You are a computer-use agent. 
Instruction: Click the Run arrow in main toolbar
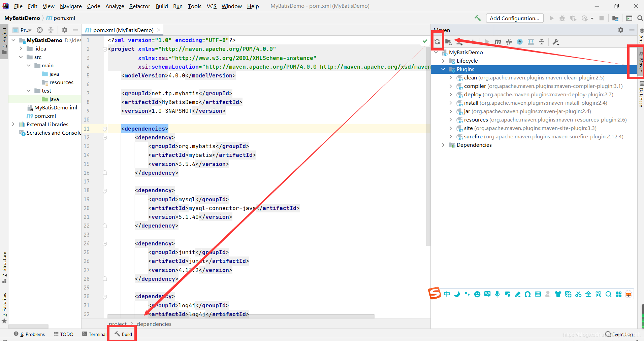point(551,18)
